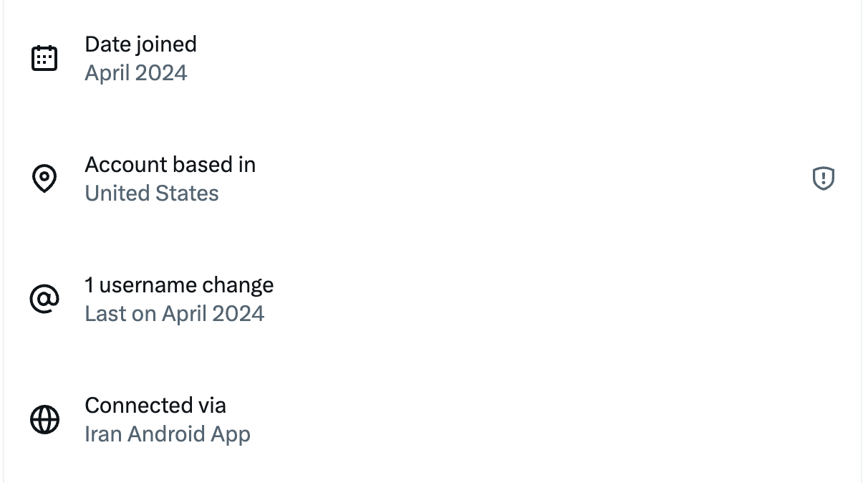Select the Date joined row
This screenshot has width=868, height=483.
(430, 59)
